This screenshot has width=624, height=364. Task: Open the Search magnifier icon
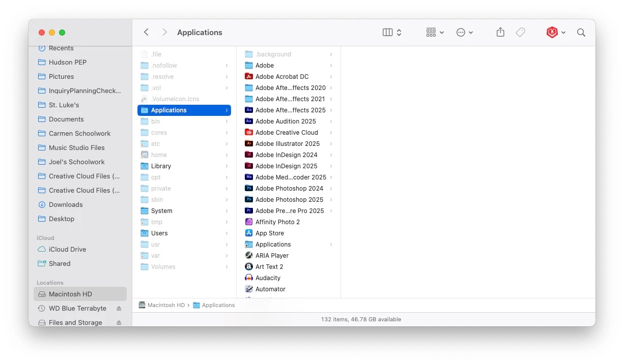tap(581, 32)
